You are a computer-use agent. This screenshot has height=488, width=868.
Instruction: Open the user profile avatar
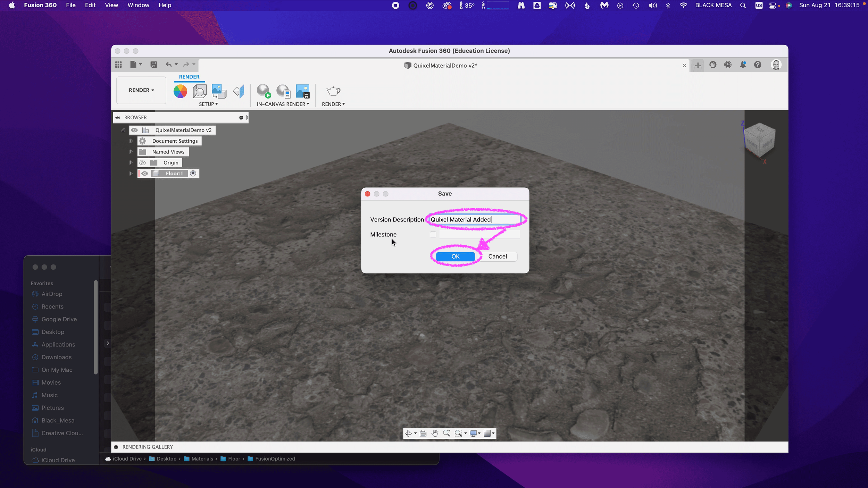[x=776, y=65]
